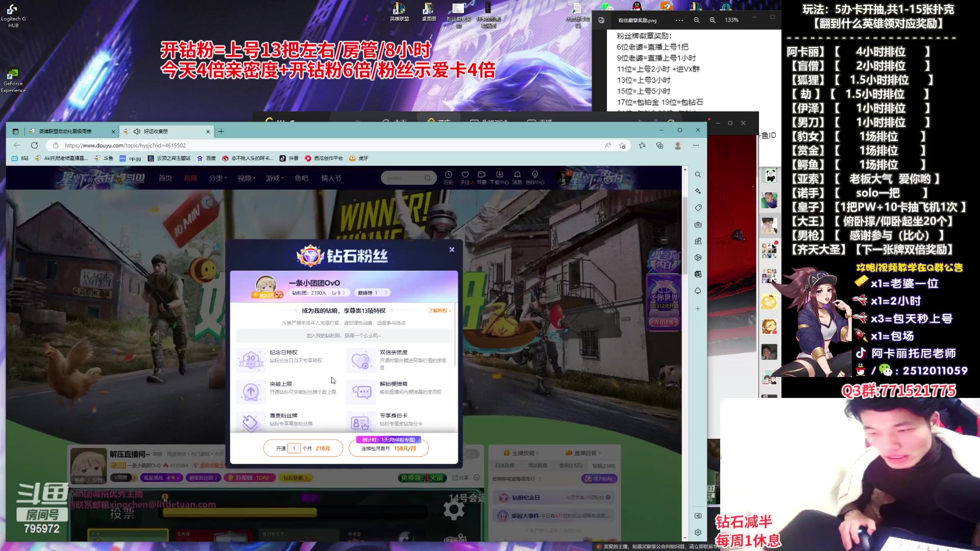Expand the 视频 video dropdown

pos(246,178)
